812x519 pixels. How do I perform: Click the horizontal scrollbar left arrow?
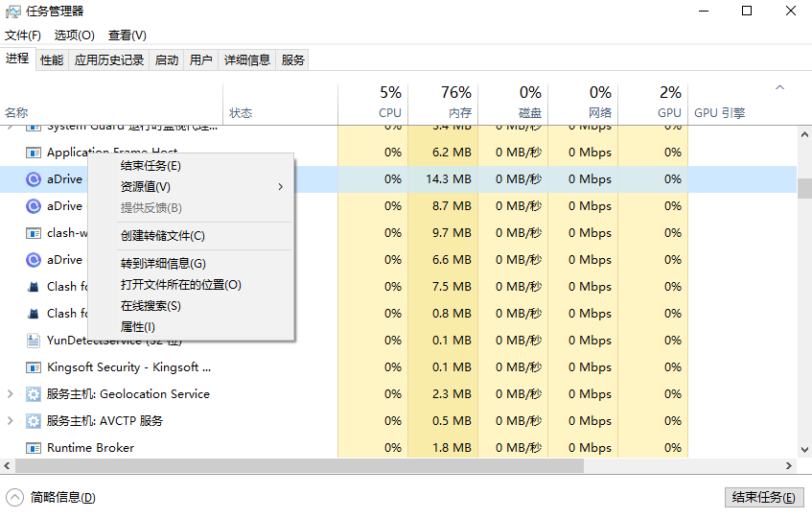[7, 466]
